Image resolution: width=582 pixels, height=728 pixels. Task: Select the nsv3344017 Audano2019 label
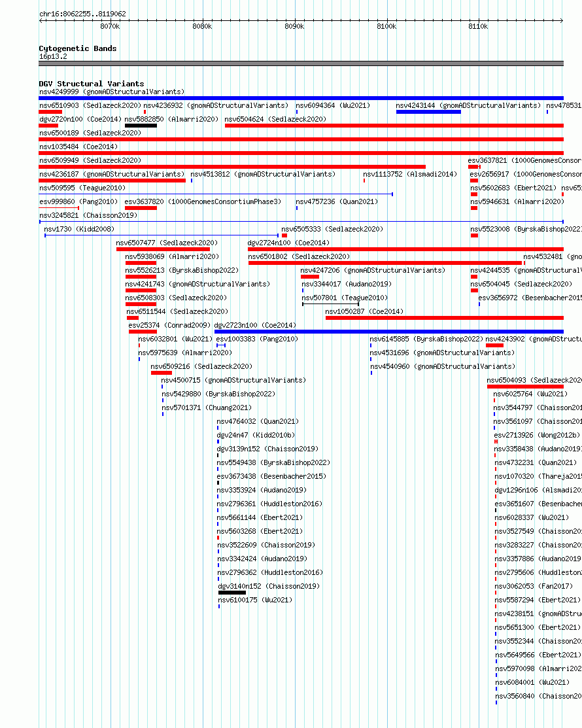(347, 284)
